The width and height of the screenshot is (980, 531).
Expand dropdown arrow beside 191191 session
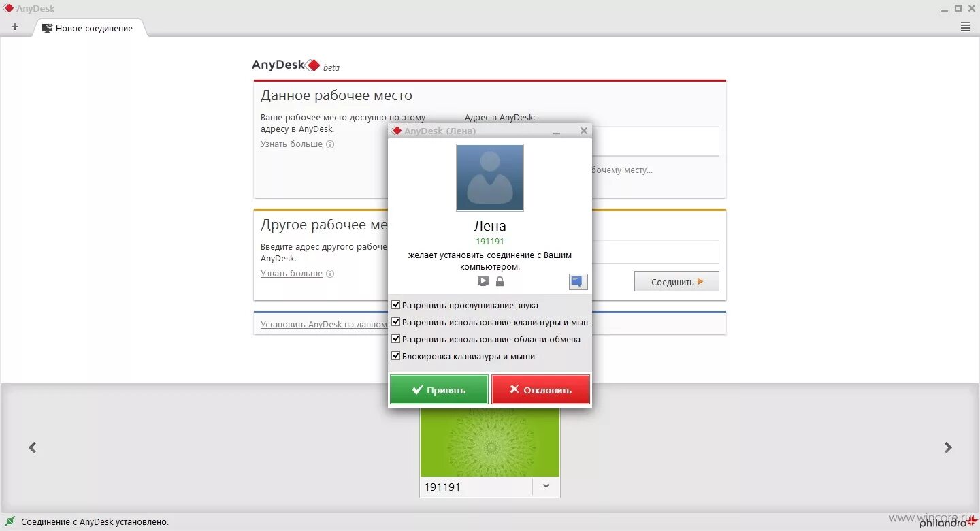[546, 487]
